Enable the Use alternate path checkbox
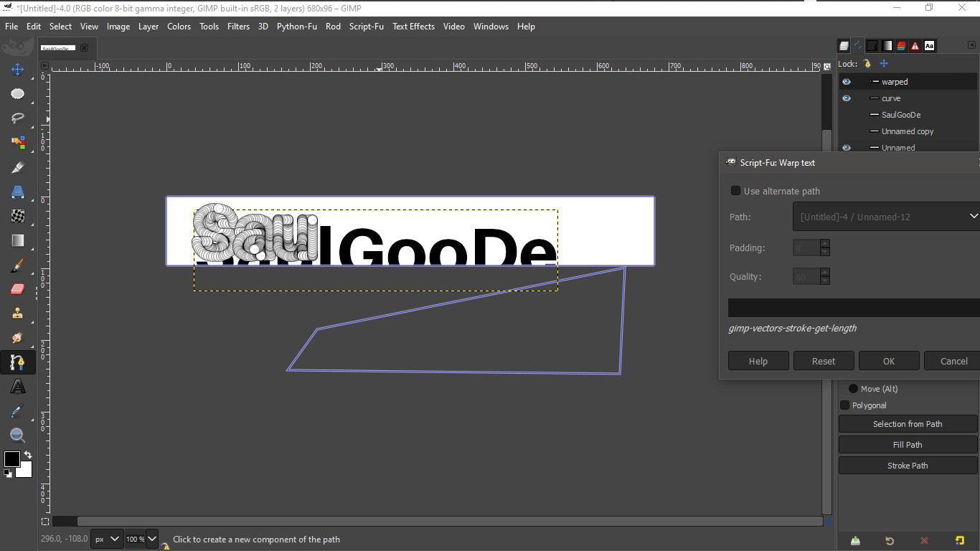This screenshot has width=980, height=551. click(735, 191)
